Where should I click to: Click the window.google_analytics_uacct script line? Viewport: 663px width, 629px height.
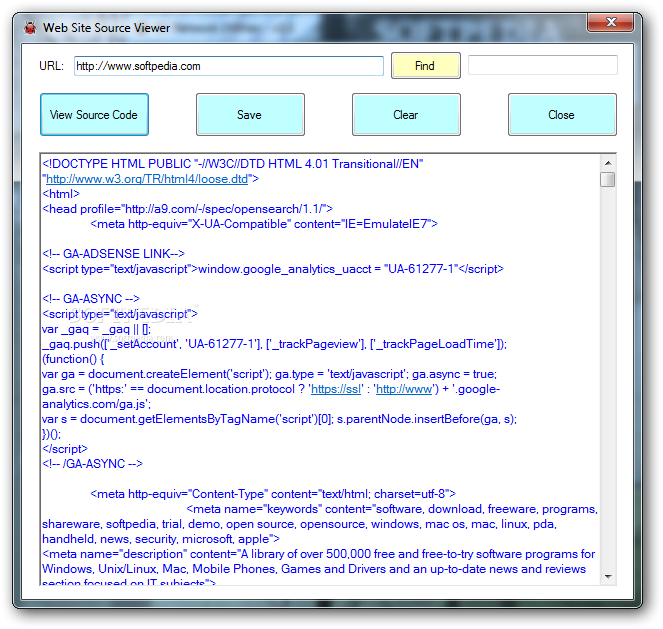[x=273, y=269]
